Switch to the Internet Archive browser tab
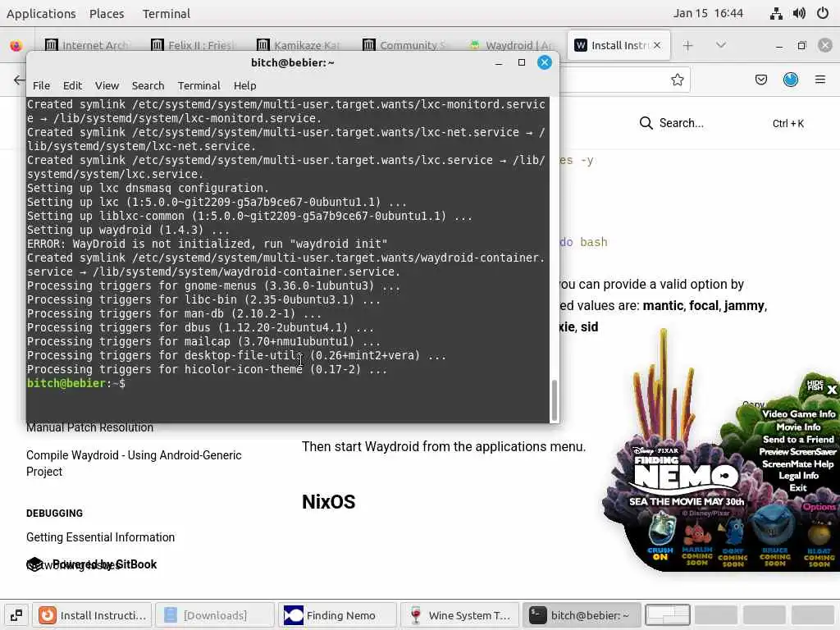Screen dimensions: 840x630 [x=87, y=46]
